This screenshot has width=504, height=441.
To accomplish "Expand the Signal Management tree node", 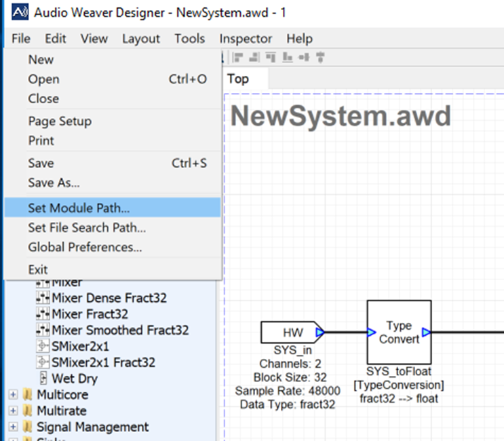I will tap(12, 427).
